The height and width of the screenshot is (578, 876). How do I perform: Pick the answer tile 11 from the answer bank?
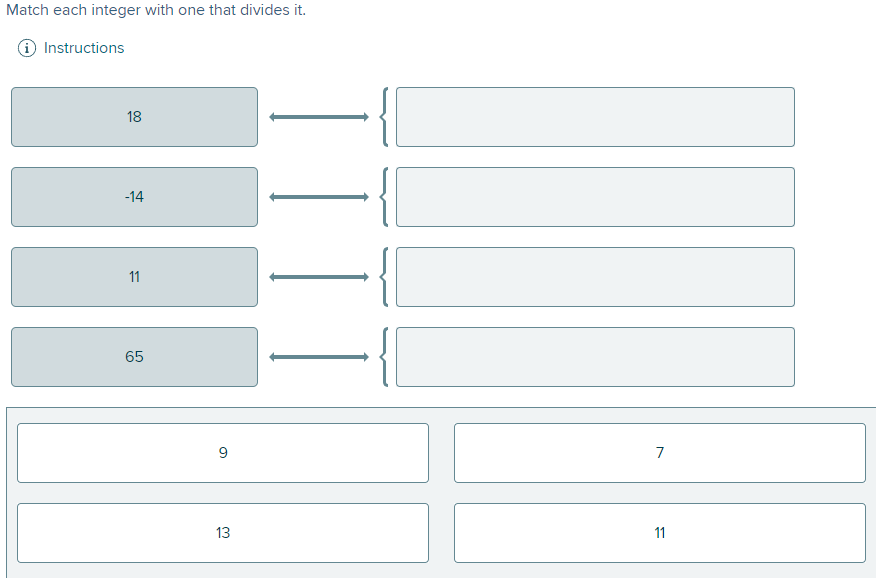tap(659, 532)
